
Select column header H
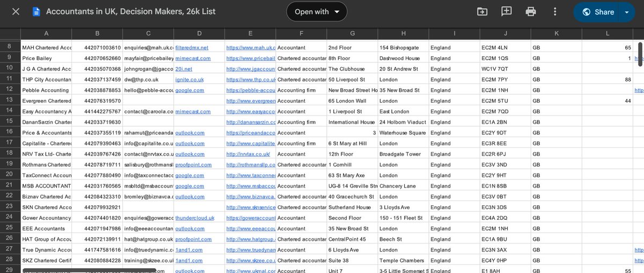tap(403, 33)
